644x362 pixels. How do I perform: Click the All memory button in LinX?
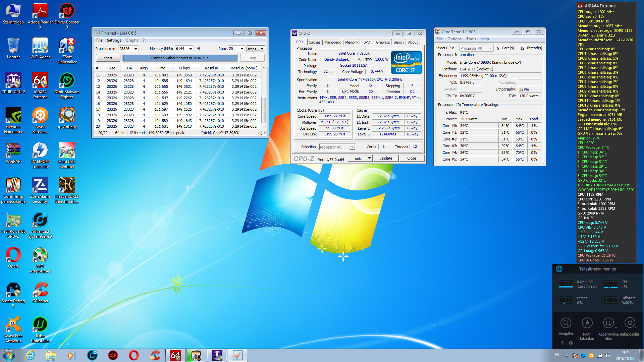199,48
